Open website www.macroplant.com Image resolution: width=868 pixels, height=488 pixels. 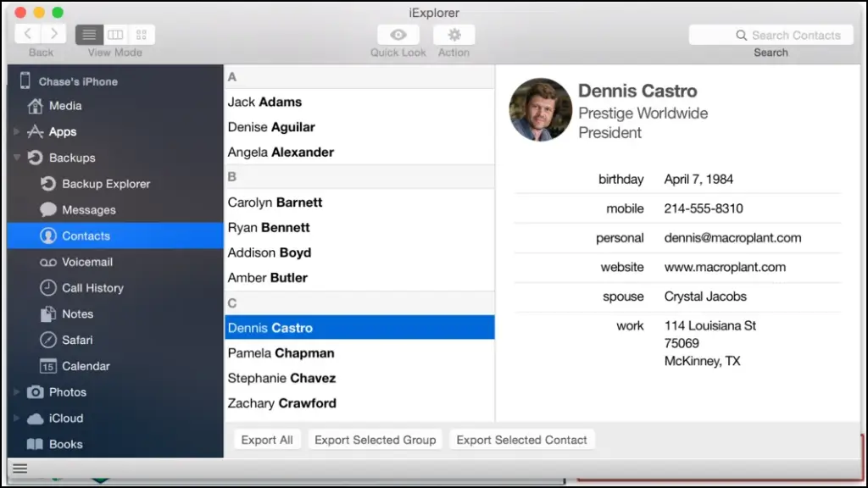pos(725,267)
